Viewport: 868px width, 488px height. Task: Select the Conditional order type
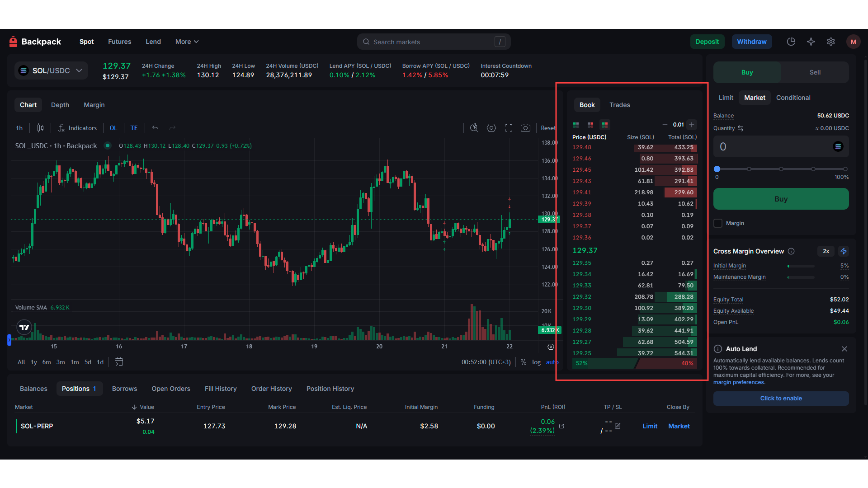[793, 98]
